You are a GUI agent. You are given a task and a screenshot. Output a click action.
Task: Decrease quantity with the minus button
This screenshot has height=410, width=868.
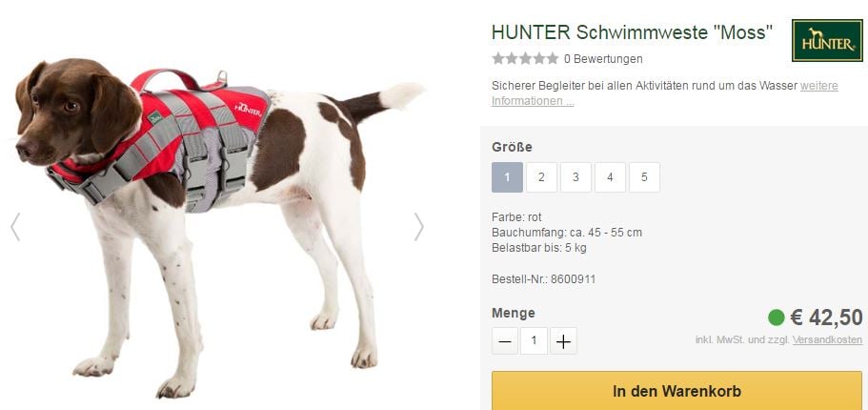[x=505, y=340]
